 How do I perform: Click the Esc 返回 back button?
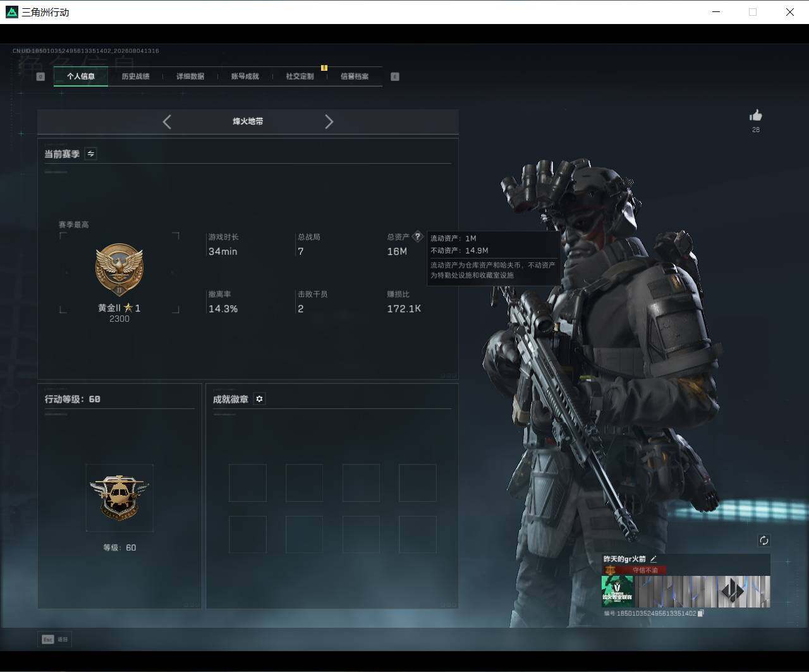(x=54, y=639)
